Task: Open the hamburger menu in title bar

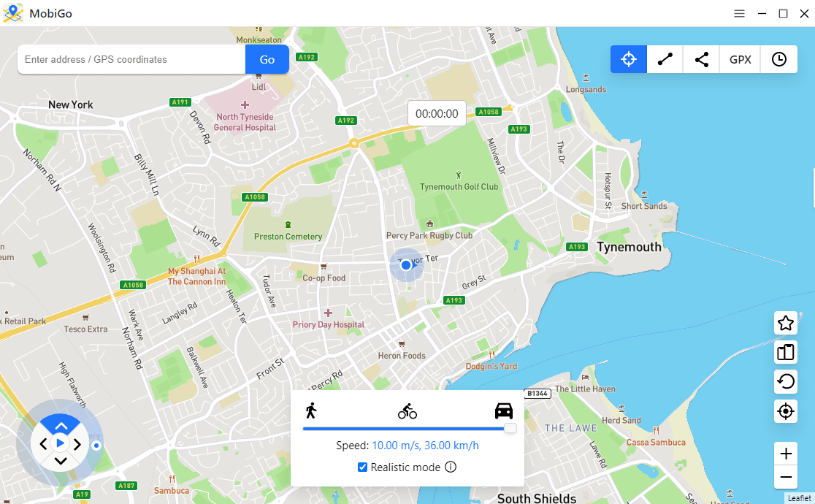Action: point(739,14)
